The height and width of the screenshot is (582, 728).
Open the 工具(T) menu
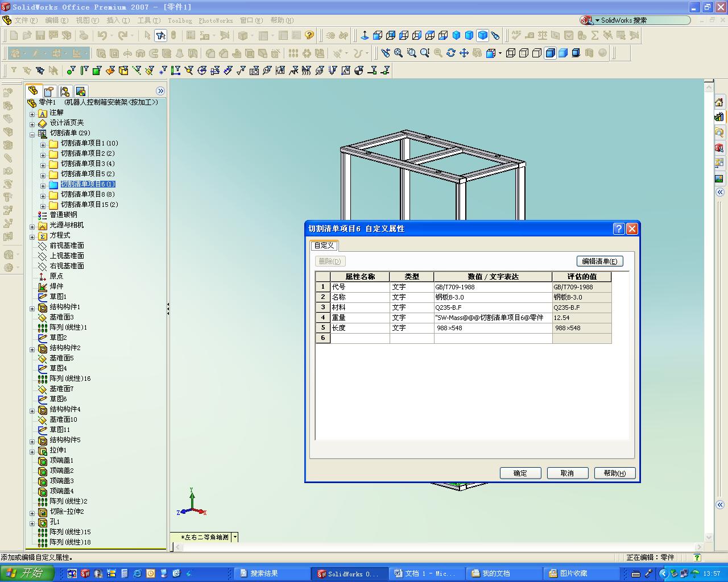pyautogui.click(x=149, y=20)
